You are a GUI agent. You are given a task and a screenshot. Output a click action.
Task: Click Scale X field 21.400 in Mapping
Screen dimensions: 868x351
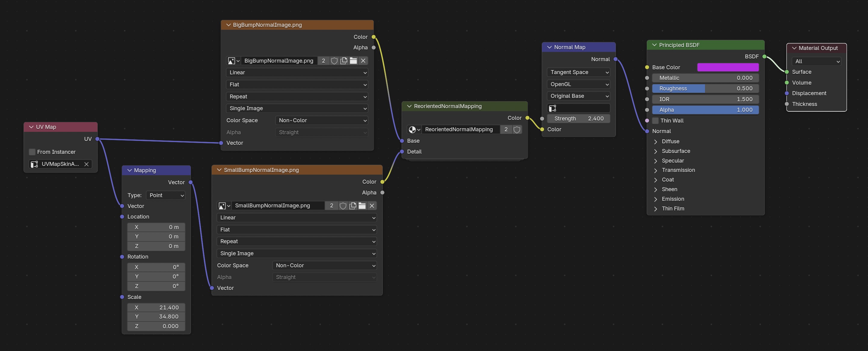click(x=156, y=308)
